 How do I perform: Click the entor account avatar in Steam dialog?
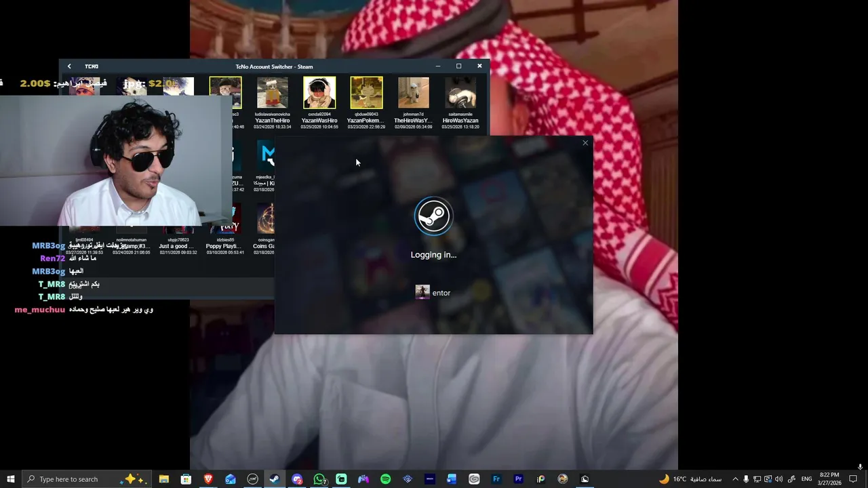422,292
